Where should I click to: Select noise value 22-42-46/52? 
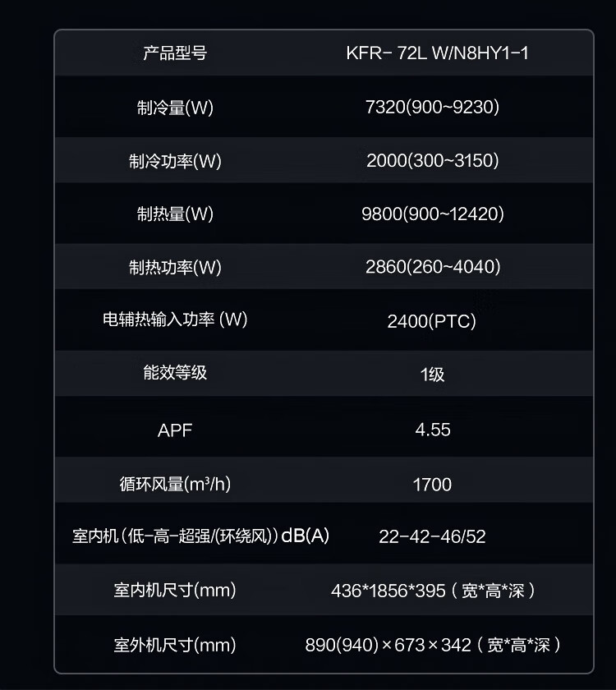[x=432, y=536]
